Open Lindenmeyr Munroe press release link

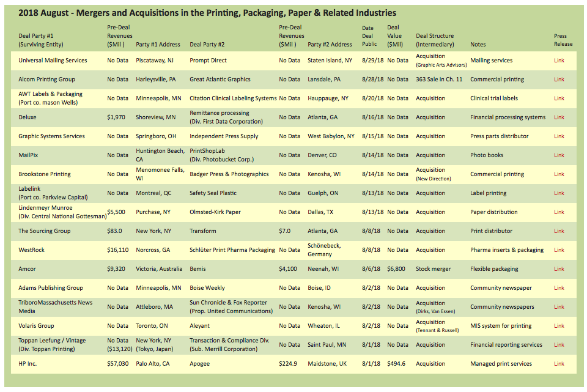coord(559,212)
